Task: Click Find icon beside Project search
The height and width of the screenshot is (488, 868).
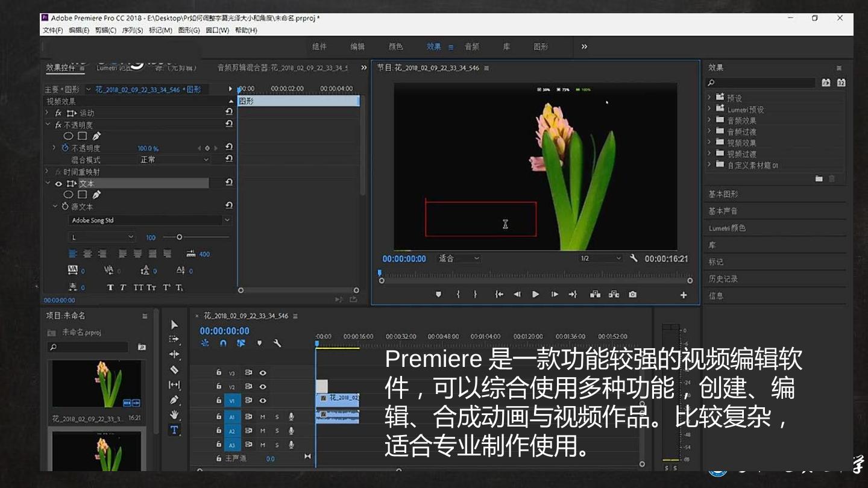Action: tap(142, 347)
